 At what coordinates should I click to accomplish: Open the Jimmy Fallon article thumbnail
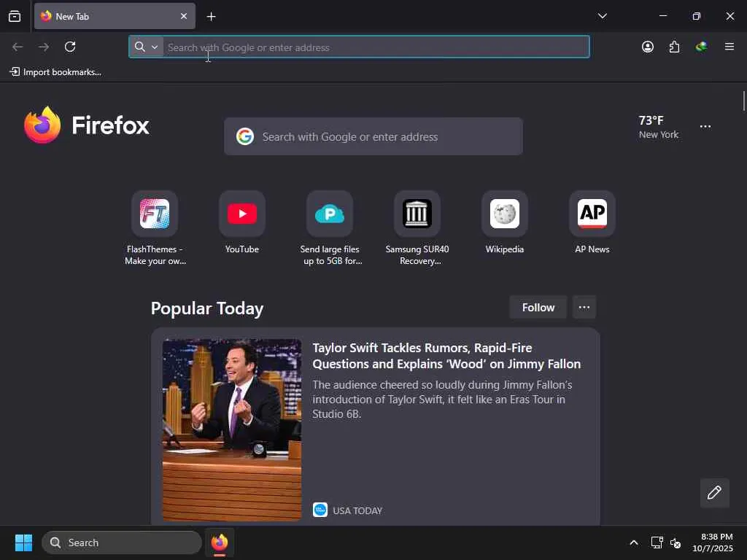232,430
